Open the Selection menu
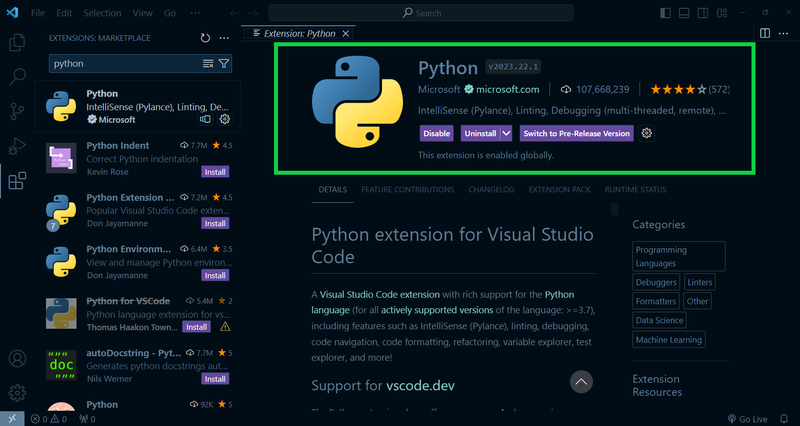 point(102,13)
